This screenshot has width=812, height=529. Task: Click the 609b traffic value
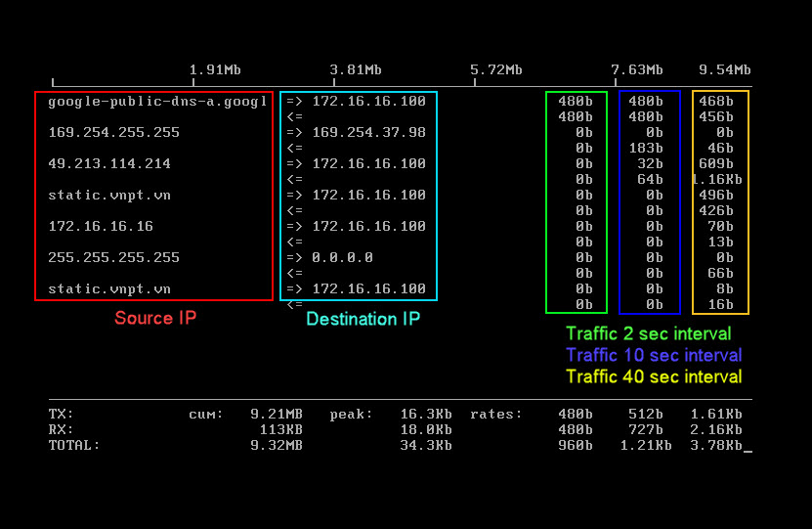pos(716,163)
